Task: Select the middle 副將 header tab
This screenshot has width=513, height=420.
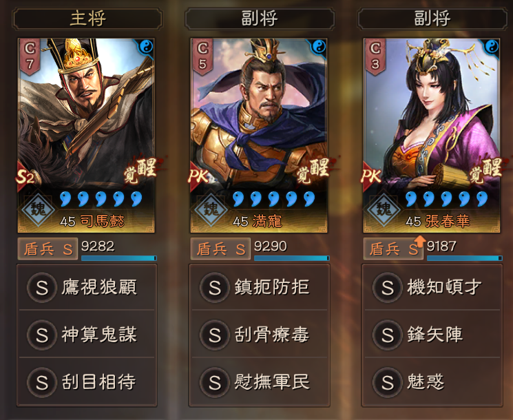Action: 260,19
